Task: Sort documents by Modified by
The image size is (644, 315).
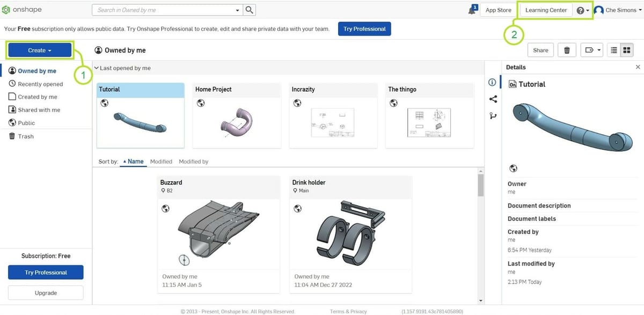Action: point(193,162)
